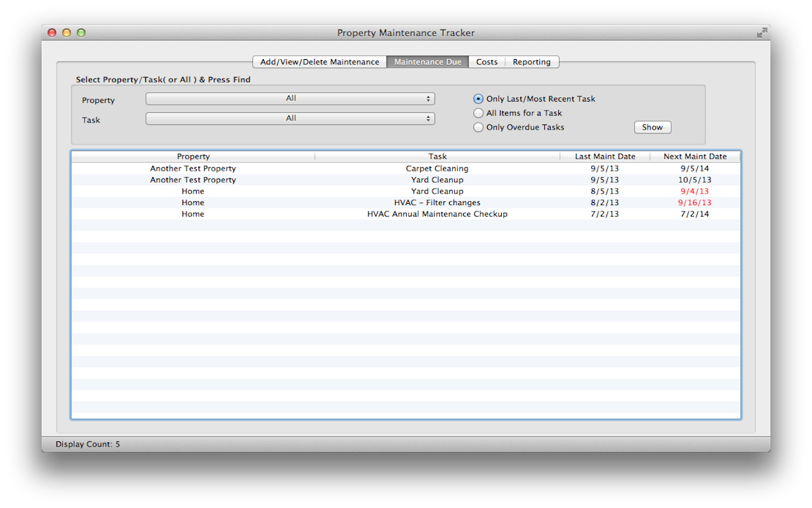Open the Costs tab
The height and width of the screenshot is (508, 812).
pyautogui.click(x=487, y=62)
